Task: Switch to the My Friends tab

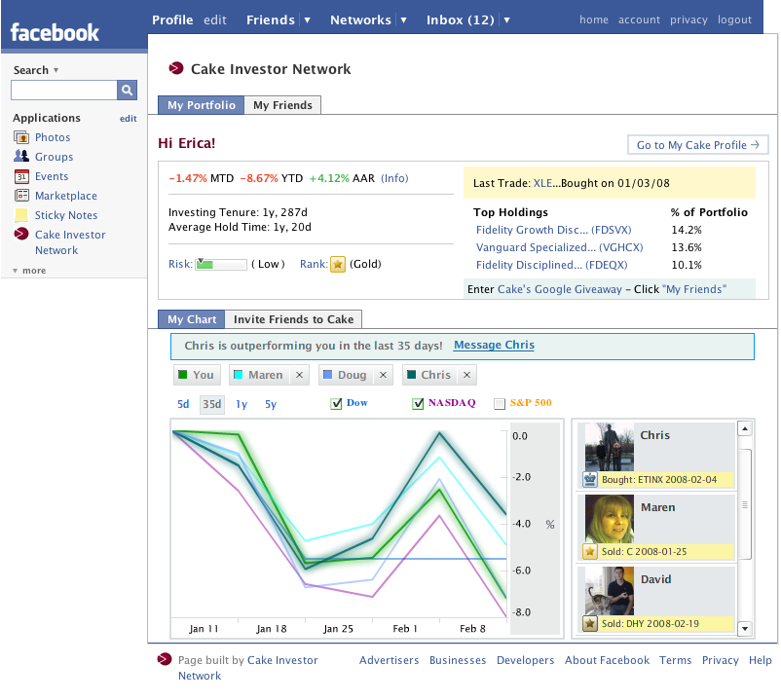Action: click(x=282, y=105)
